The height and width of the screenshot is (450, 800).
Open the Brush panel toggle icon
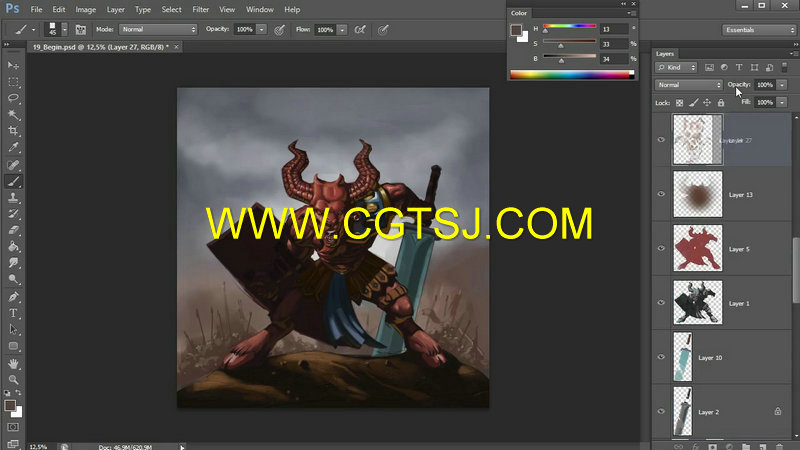81,30
